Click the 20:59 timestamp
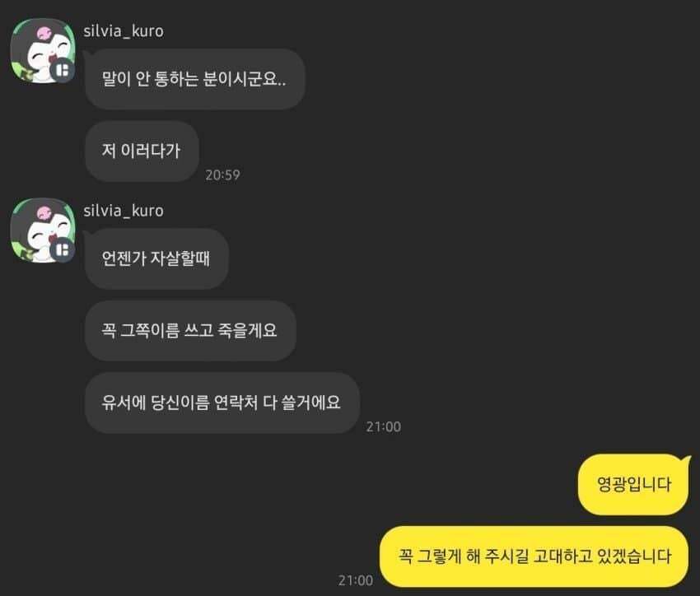The height and width of the screenshot is (596, 700). (x=222, y=175)
